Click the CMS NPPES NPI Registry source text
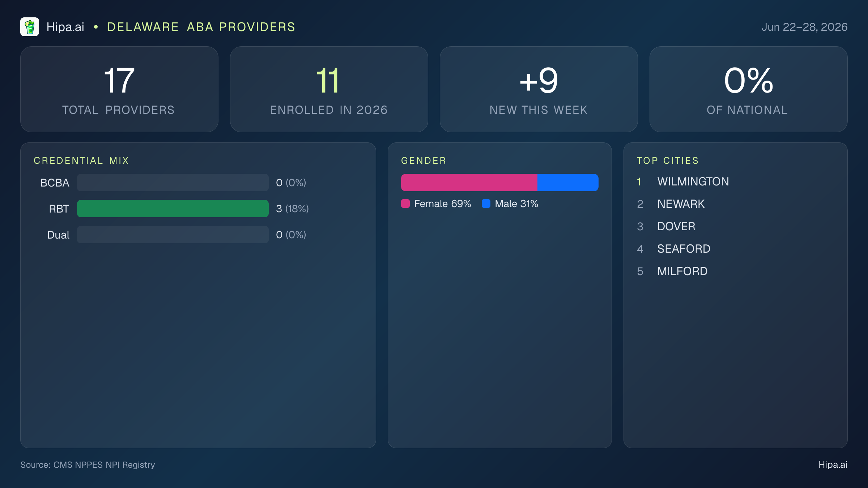Screen dimensions: 868x488 click(x=104, y=465)
